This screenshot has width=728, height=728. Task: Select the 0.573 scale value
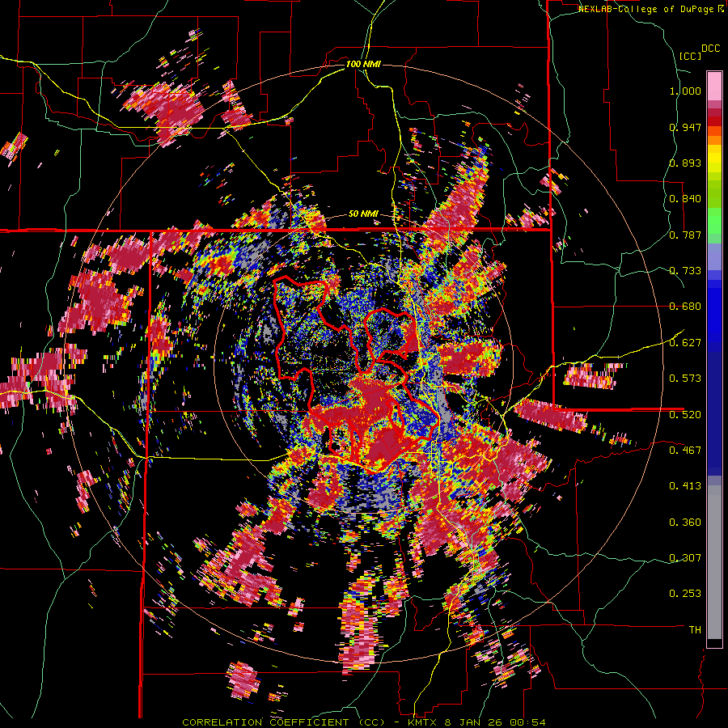685,379
